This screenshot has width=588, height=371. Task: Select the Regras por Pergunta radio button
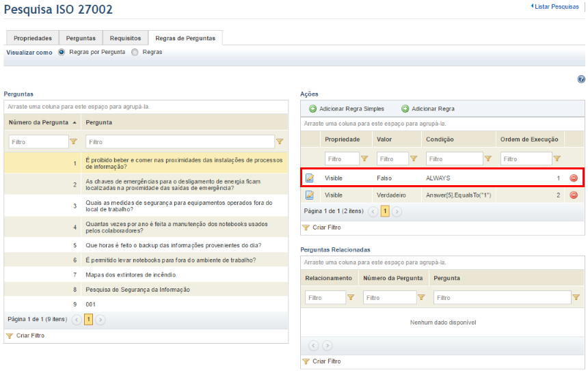click(x=62, y=52)
